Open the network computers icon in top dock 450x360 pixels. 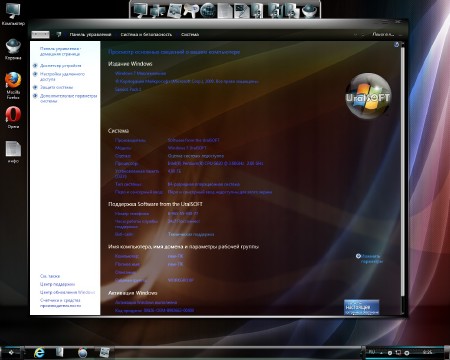pyautogui.click(x=158, y=10)
